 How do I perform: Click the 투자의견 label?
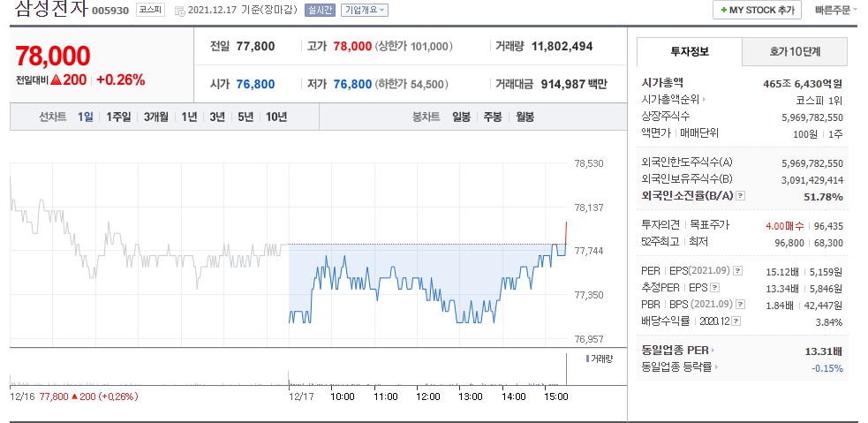tap(660, 225)
